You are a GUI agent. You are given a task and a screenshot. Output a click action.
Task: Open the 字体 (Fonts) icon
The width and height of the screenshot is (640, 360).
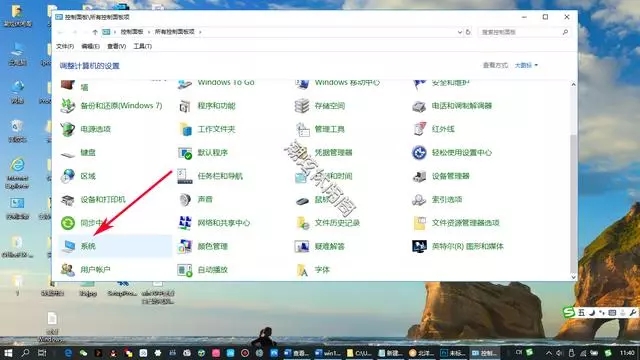302,270
